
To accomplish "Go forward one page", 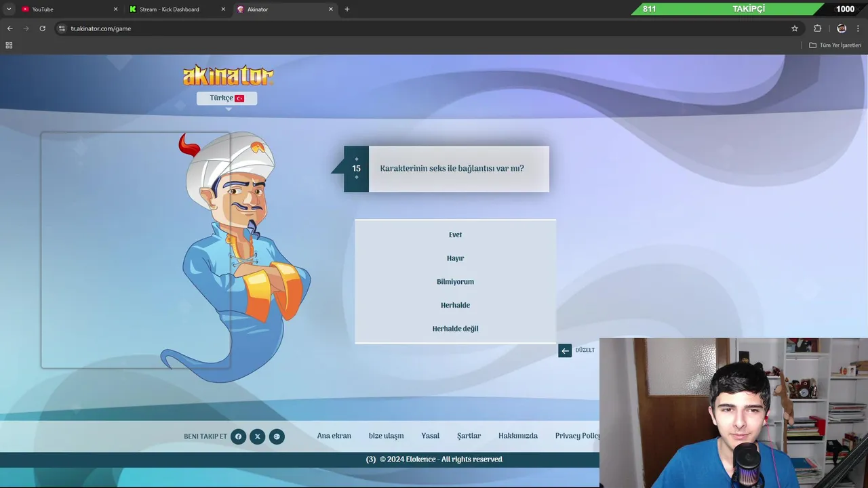I will tap(26, 28).
